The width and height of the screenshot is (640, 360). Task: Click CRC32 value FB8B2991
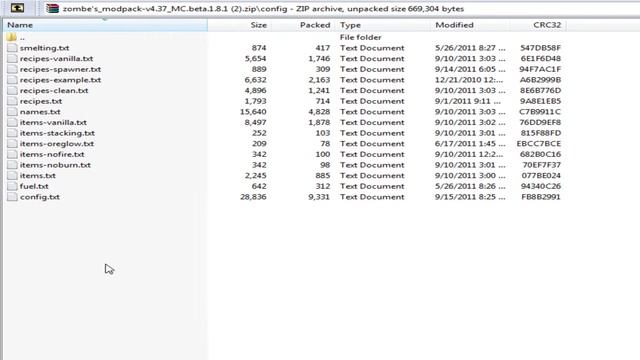pyautogui.click(x=541, y=197)
